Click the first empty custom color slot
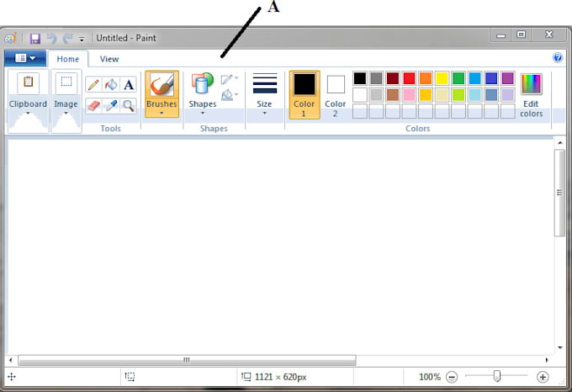Screen dimensions: 572x392 360,111
